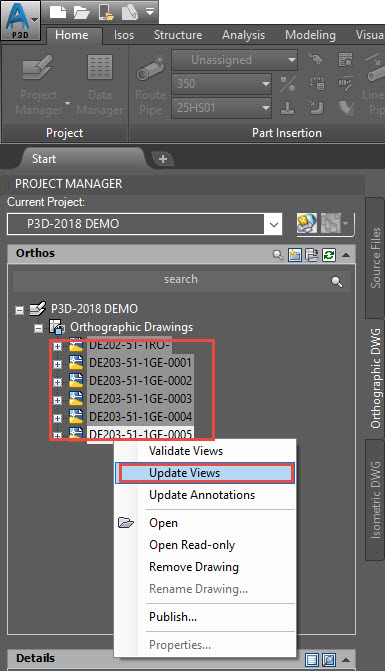Click the tag icon in Part Insertion
The width and height of the screenshot is (385, 671).
(316, 59)
